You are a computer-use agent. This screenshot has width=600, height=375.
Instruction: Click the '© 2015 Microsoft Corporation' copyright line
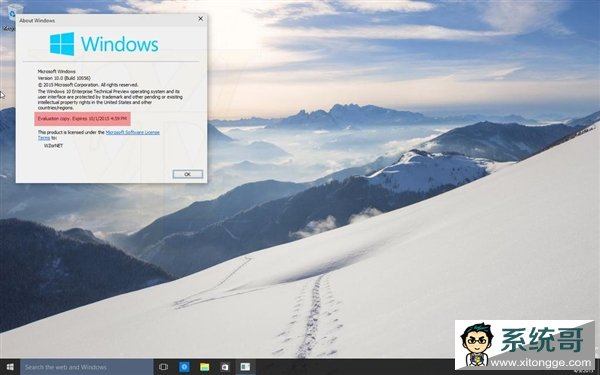click(88, 85)
